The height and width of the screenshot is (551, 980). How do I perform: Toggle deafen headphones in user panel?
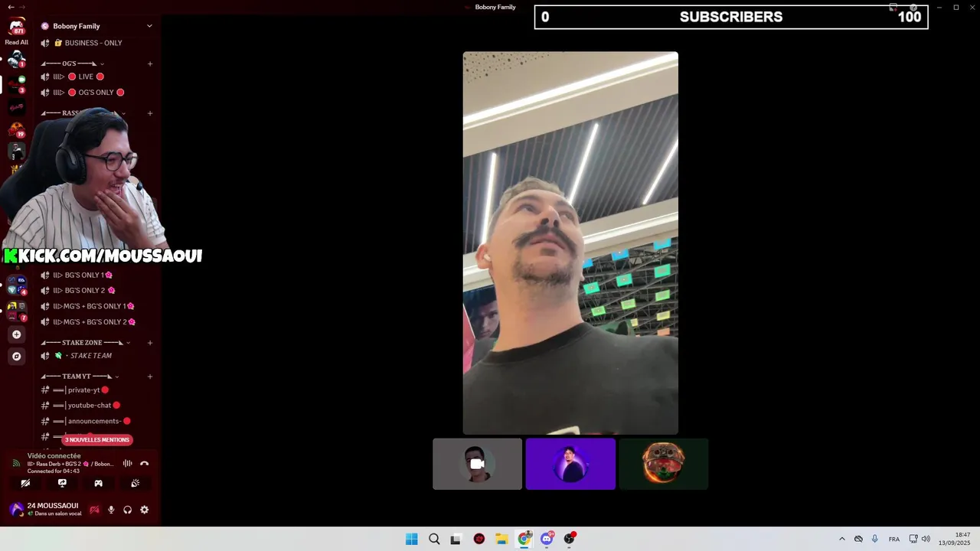[127, 510]
